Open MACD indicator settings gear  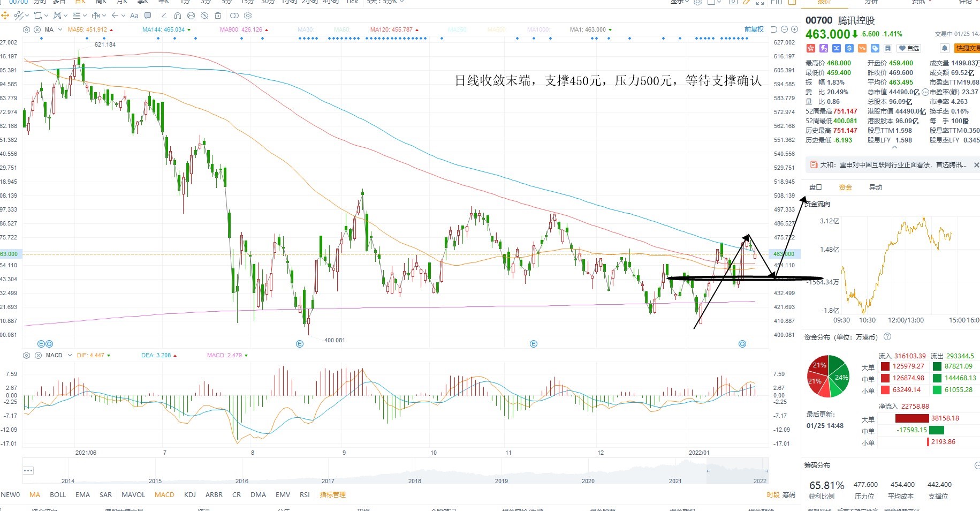pyautogui.click(x=26, y=355)
